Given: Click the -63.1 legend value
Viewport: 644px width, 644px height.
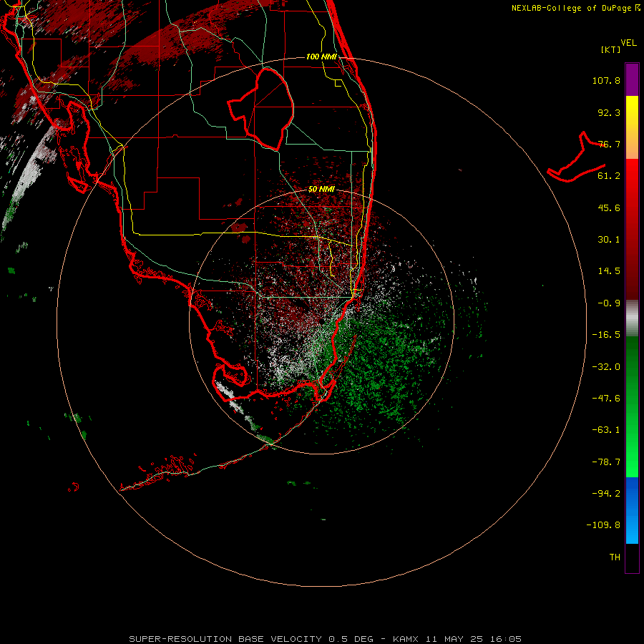Looking at the screenshot, I should click(606, 430).
